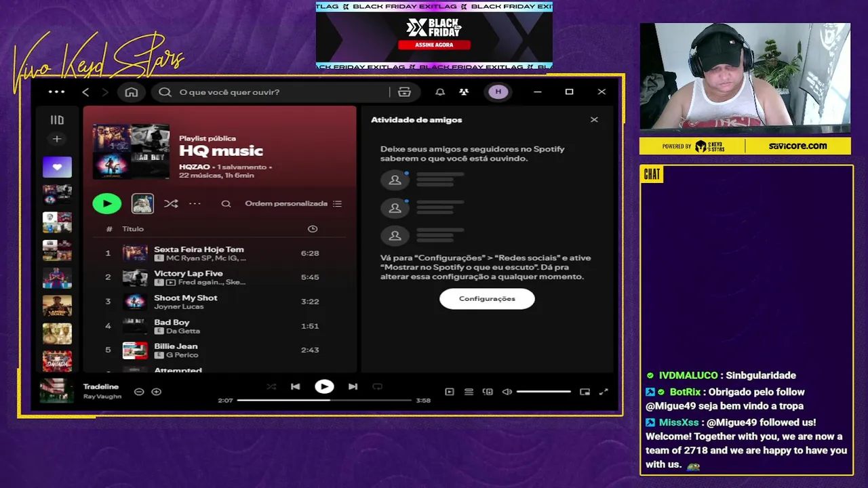Image resolution: width=868 pixels, height=488 pixels.
Task: Open the Now Playing view icon
Action: pyautogui.click(x=450, y=392)
